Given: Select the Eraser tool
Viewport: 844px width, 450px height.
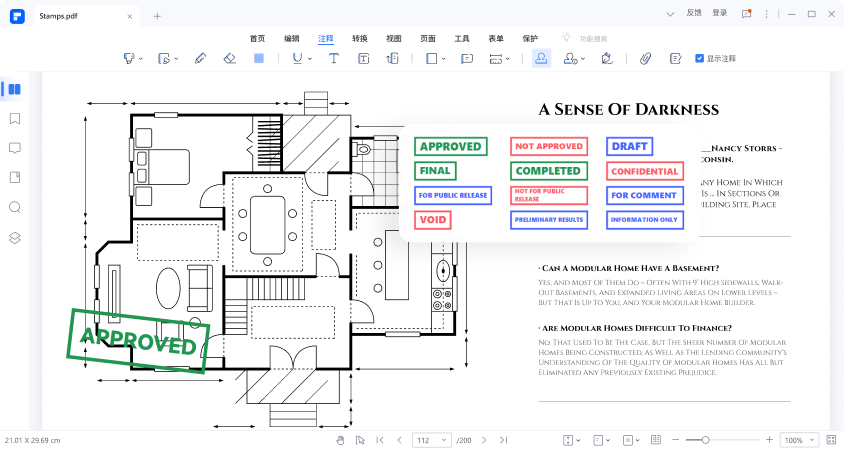Looking at the screenshot, I should pos(229,59).
